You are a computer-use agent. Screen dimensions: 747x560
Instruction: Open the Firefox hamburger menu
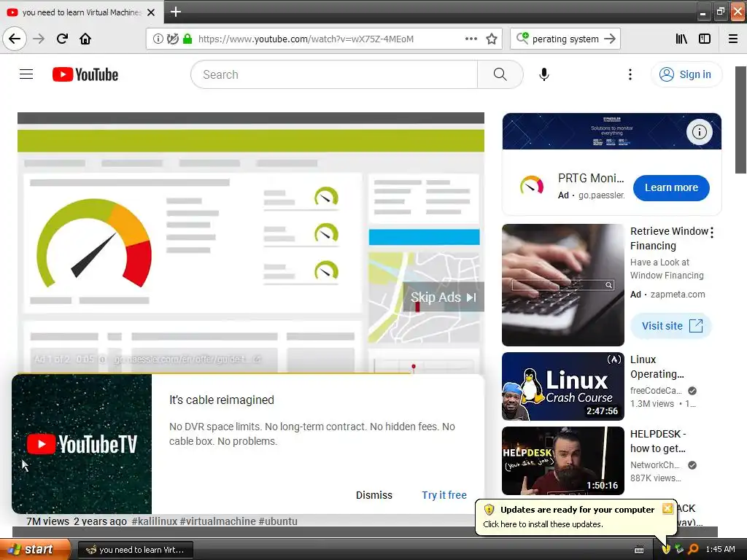[733, 39]
